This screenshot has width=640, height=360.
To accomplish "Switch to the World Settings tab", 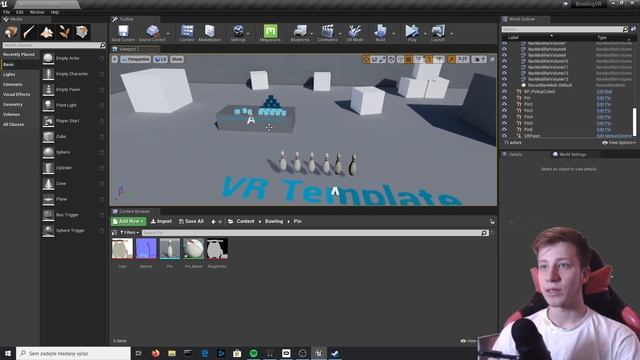I will tap(569, 155).
